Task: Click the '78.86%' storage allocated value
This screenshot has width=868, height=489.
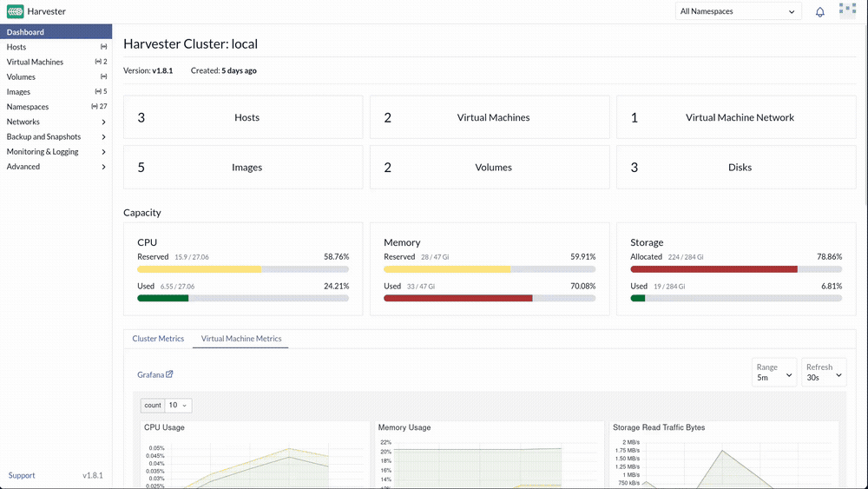Action: (829, 257)
